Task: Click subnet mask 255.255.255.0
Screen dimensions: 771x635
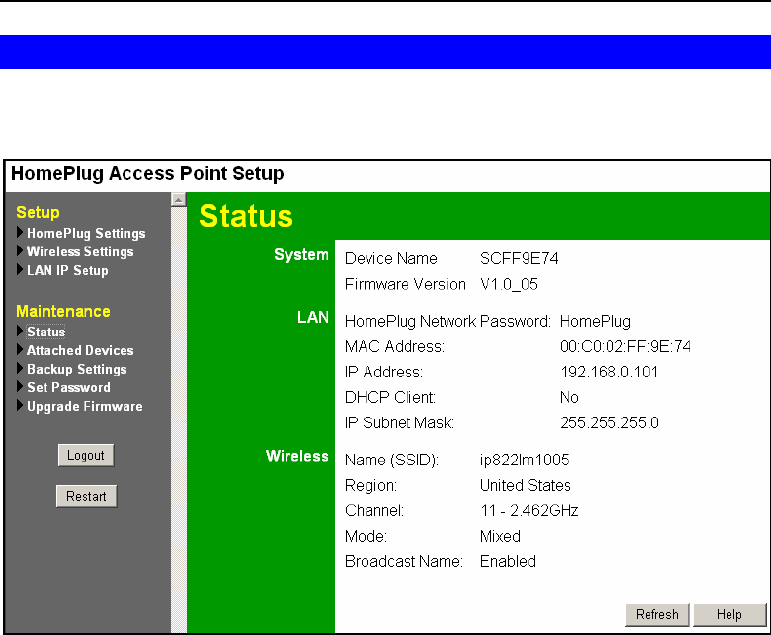Action: pos(609,423)
